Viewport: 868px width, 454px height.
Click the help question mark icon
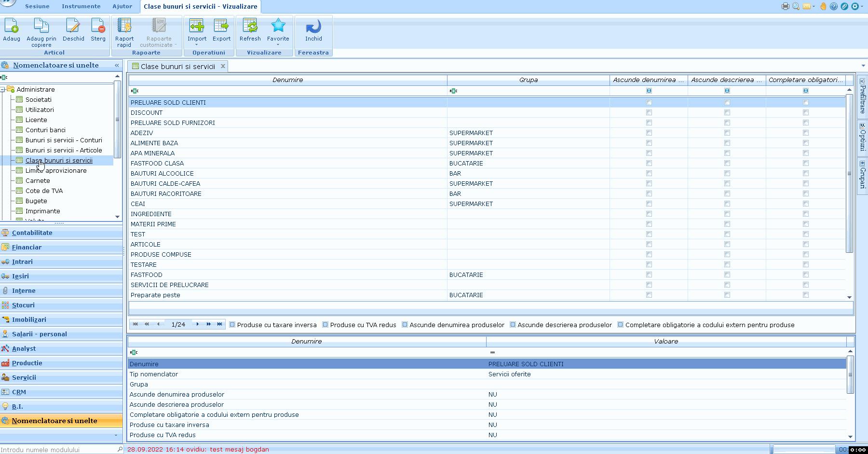tap(834, 6)
